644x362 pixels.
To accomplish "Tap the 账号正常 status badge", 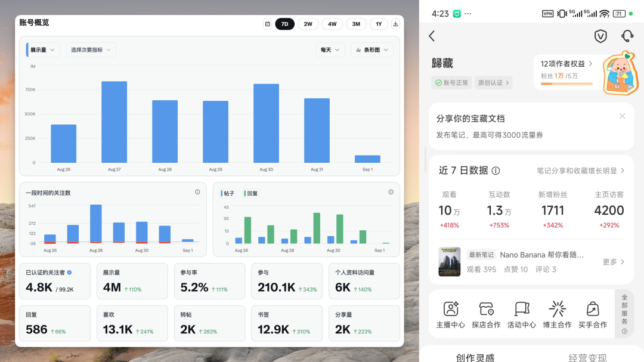I will pos(451,82).
